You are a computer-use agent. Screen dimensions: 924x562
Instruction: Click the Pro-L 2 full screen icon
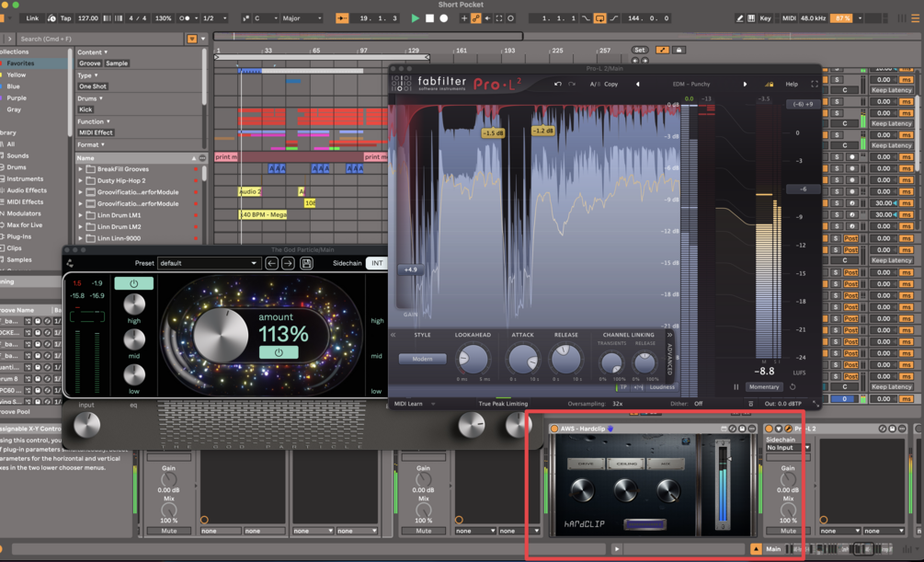click(x=815, y=85)
